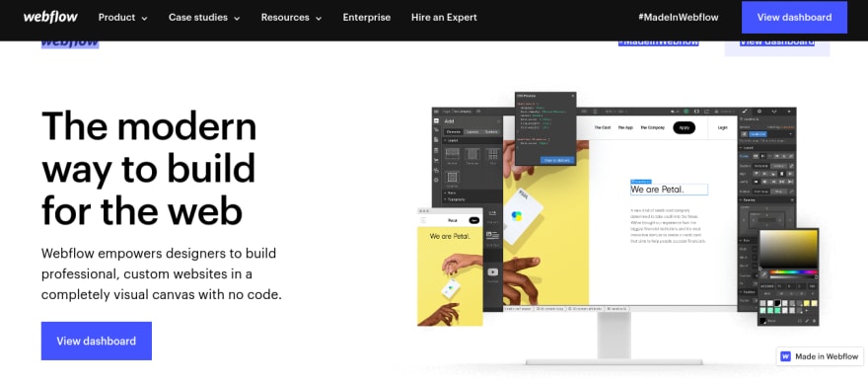Open the Resources dropdown menu
This screenshot has width=868, height=386.
click(291, 18)
